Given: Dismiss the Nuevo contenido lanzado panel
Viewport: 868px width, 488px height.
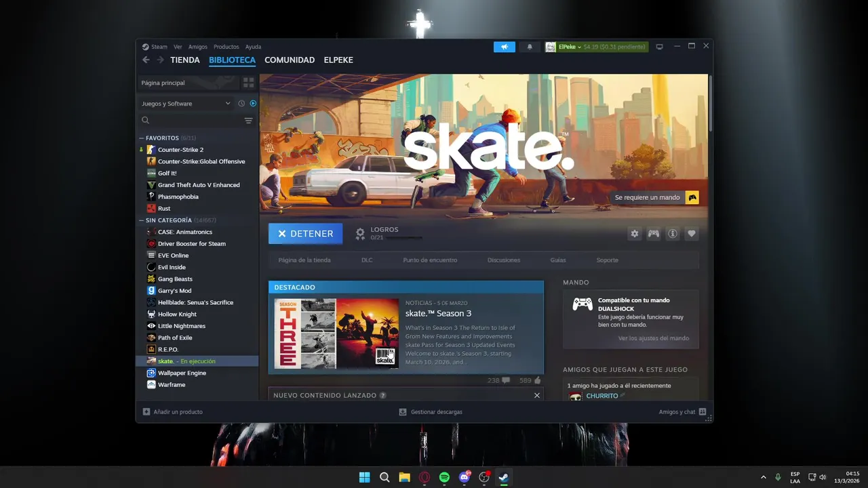Looking at the screenshot, I should click(x=537, y=395).
